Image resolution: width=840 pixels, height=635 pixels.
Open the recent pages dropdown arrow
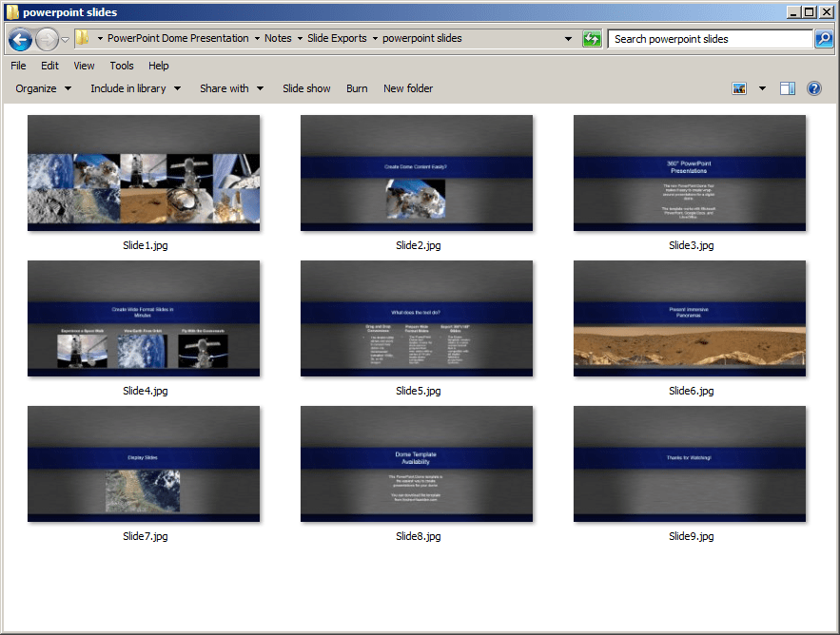[65, 40]
